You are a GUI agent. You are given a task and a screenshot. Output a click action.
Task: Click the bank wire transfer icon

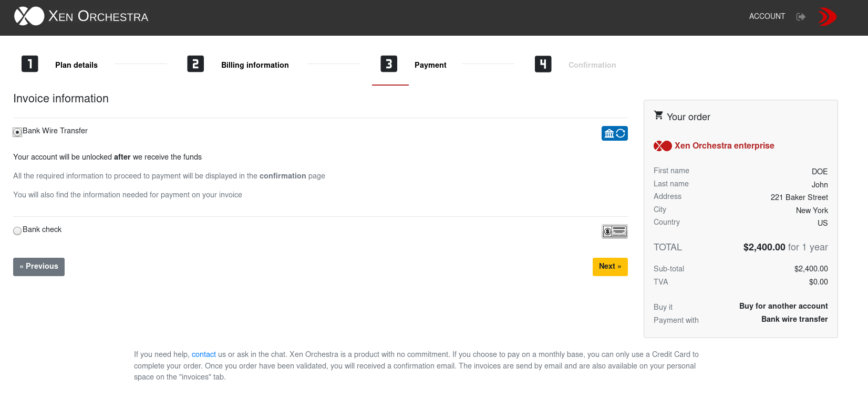coord(615,133)
